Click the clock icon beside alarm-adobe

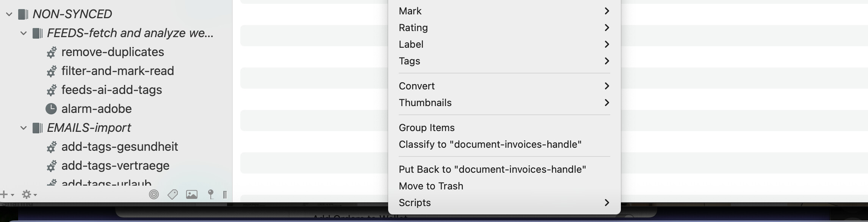pos(51,109)
